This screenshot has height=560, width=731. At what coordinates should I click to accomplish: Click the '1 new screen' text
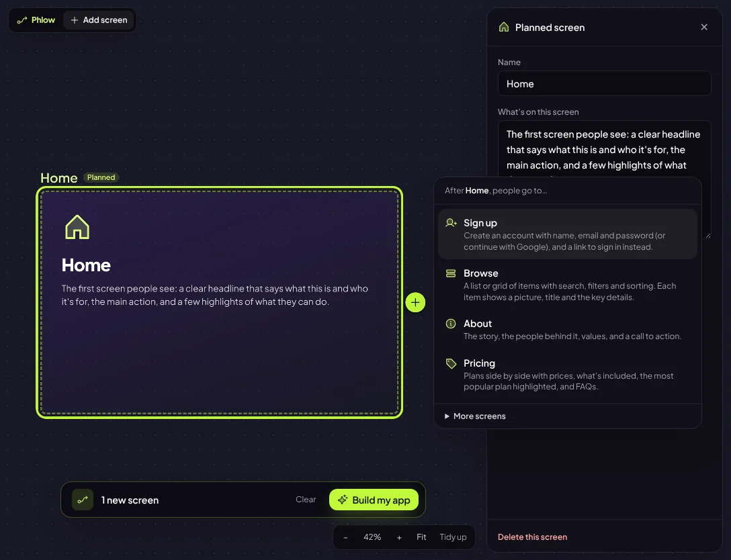pos(130,500)
